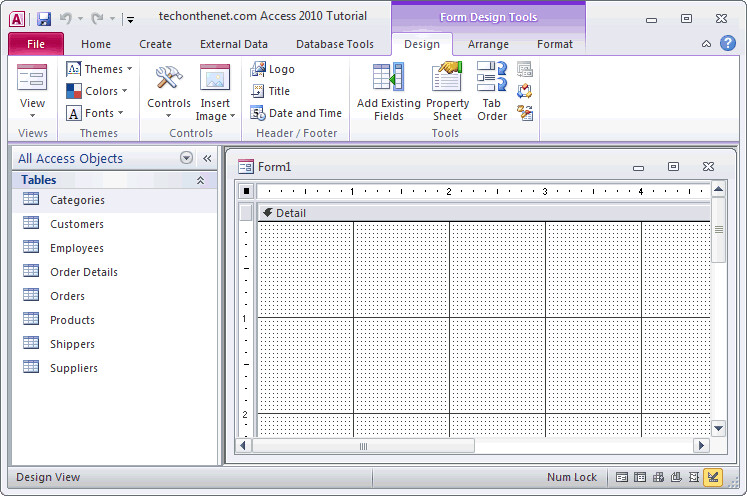Click the Design tab under Form Design Tools
Screen dimensions: 747x496
(422, 44)
